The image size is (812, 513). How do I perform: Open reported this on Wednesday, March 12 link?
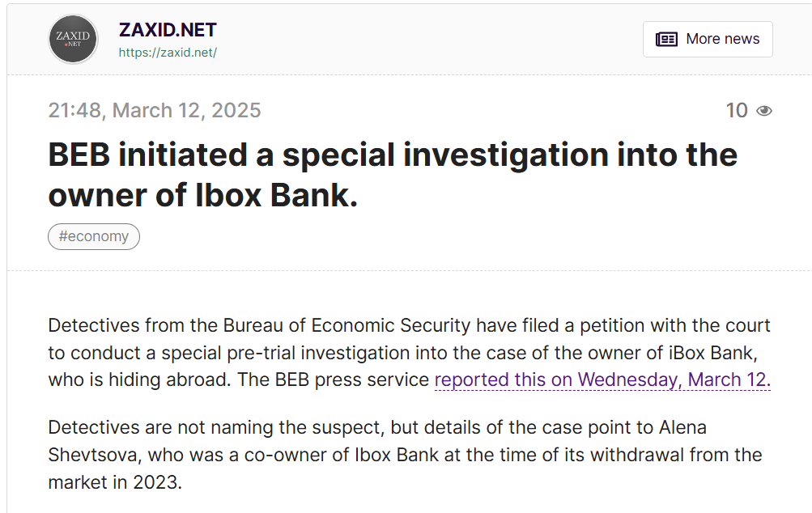(602, 380)
